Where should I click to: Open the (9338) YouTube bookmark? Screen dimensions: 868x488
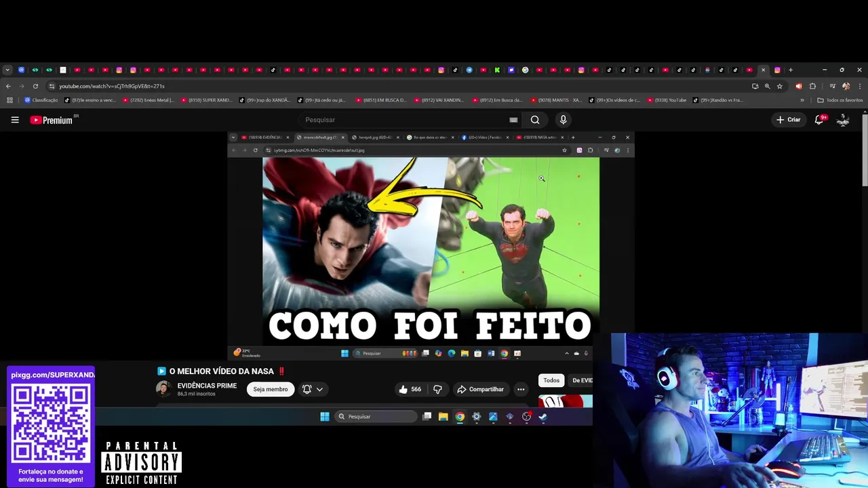tap(667, 100)
